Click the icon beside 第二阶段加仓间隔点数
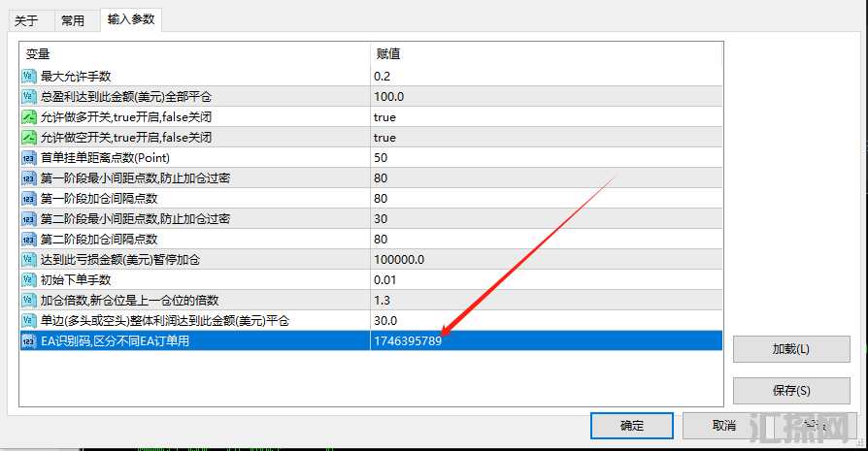The width and height of the screenshot is (868, 451). 29,240
